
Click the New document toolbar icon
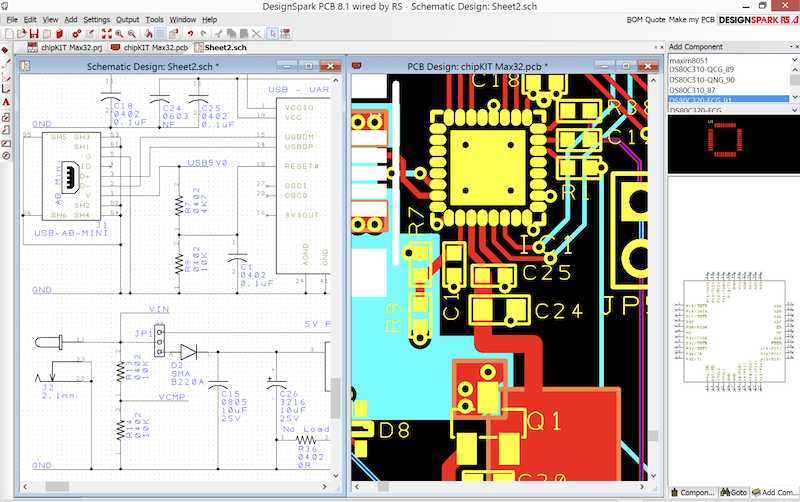pos(9,33)
